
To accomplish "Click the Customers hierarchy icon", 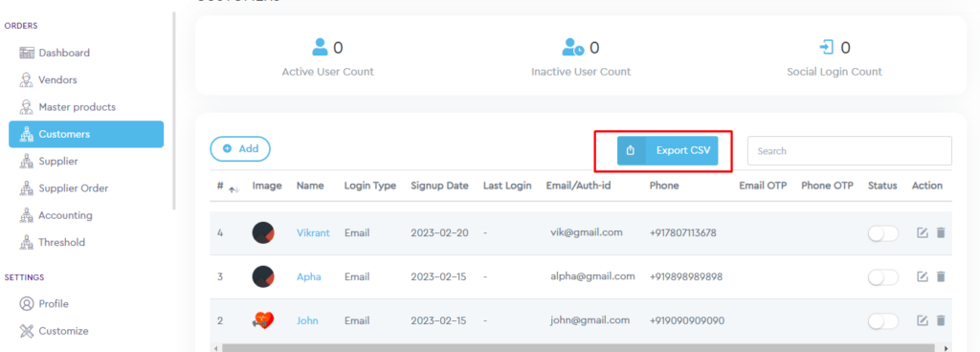I will pos(26,134).
